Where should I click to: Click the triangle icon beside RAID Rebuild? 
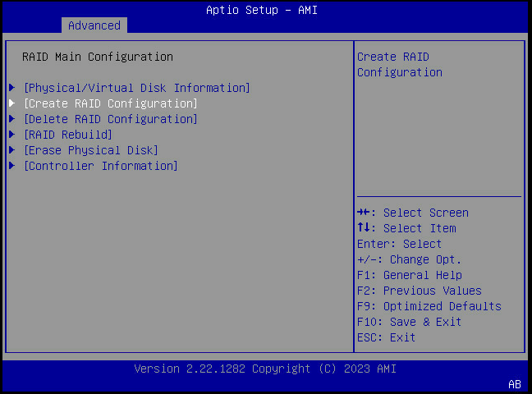coord(11,135)
